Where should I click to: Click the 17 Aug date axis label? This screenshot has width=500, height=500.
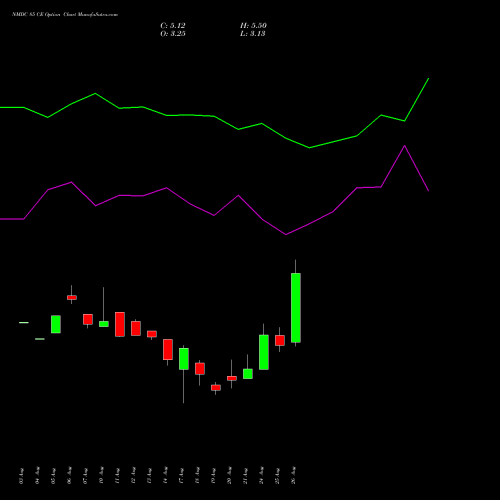[181, 476]
